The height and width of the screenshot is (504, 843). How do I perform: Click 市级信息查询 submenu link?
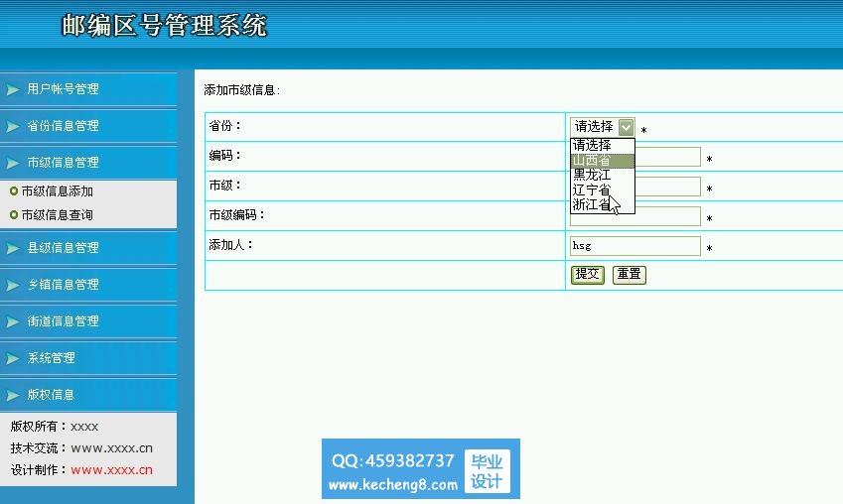[x=57, y=215]
